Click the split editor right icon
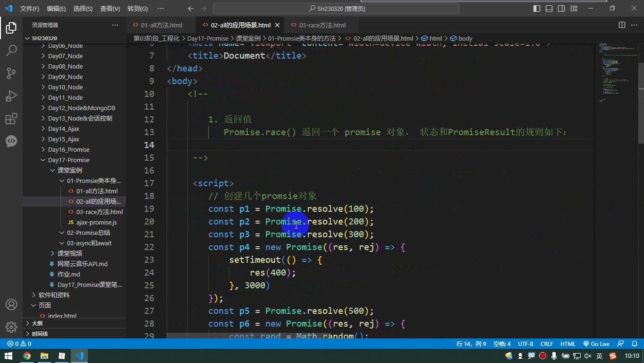 [x=622, y=25]
